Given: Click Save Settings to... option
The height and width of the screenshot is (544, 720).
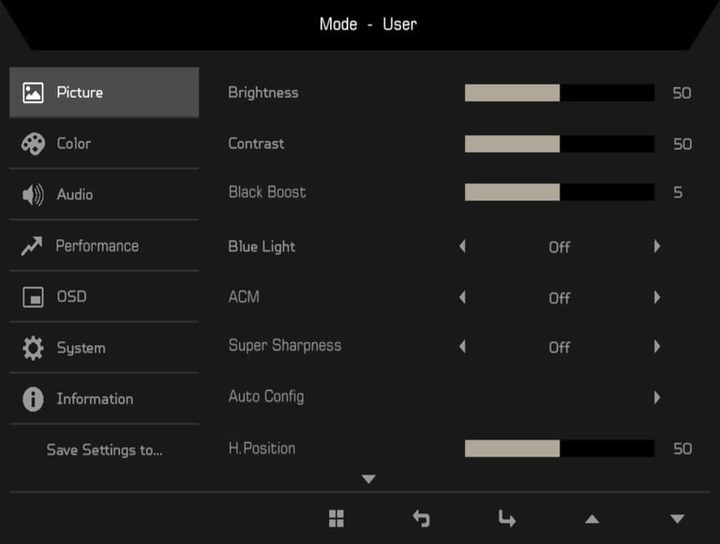Looking at the screenshot, I should pos(104,450).
